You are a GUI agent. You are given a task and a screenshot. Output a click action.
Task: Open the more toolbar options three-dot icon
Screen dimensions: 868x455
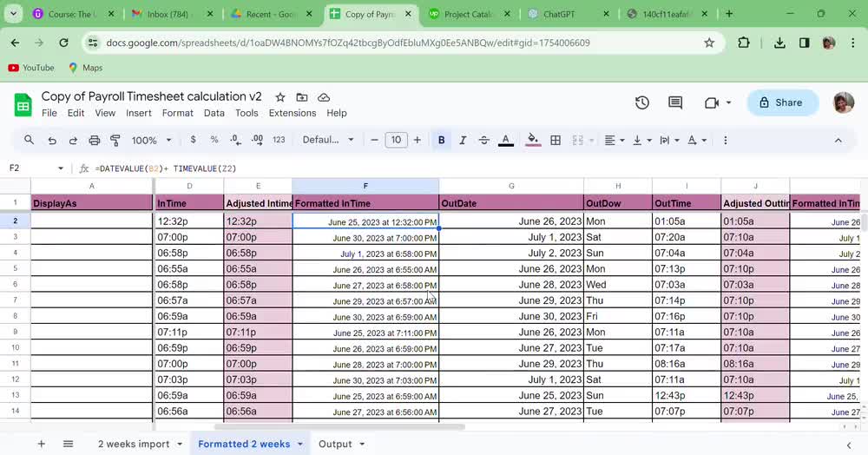pos(725,140)
